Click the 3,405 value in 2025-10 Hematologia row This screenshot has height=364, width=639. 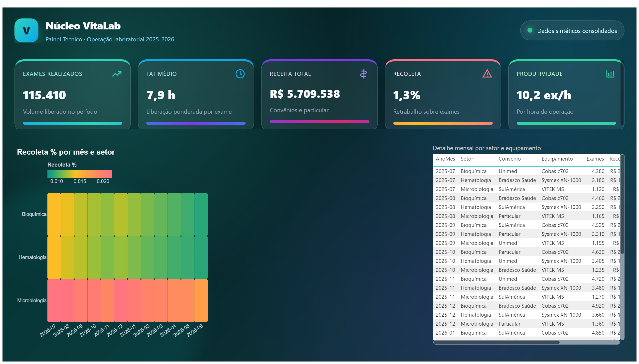click(x=598, y=261)
